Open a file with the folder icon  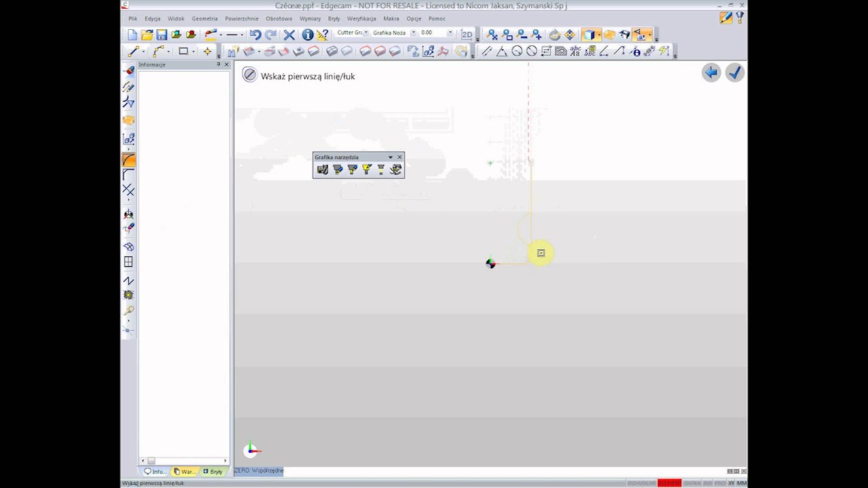[x=146, y=35]
